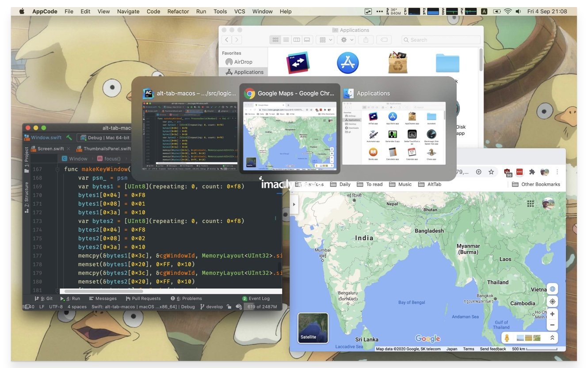Expand the Finder gear action menu
This screenshot has width=588, height=368.
345,40
